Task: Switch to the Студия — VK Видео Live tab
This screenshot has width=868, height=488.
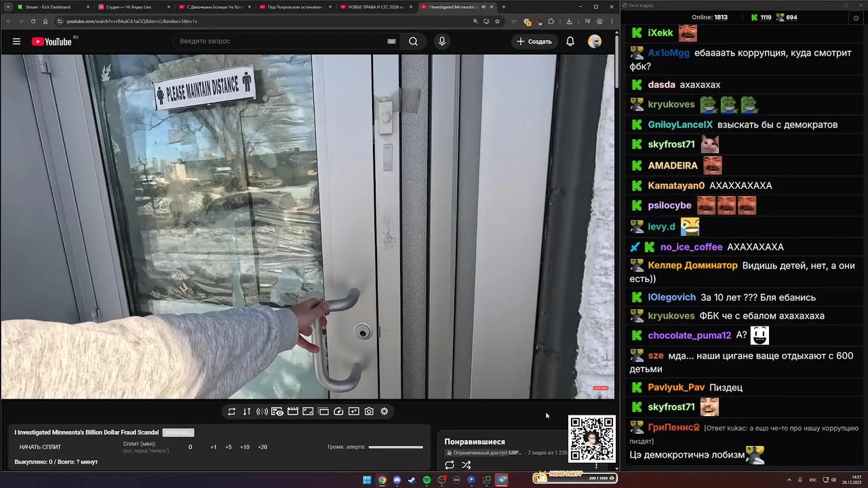Action: tap(134, 7)
